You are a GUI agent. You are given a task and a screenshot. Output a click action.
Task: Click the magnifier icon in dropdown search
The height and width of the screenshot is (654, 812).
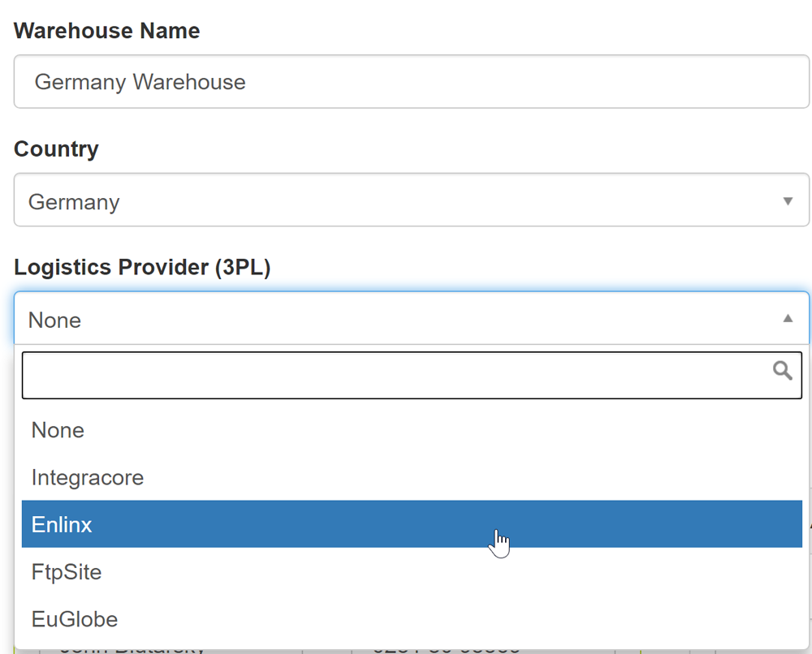click(x=782, y=371)
